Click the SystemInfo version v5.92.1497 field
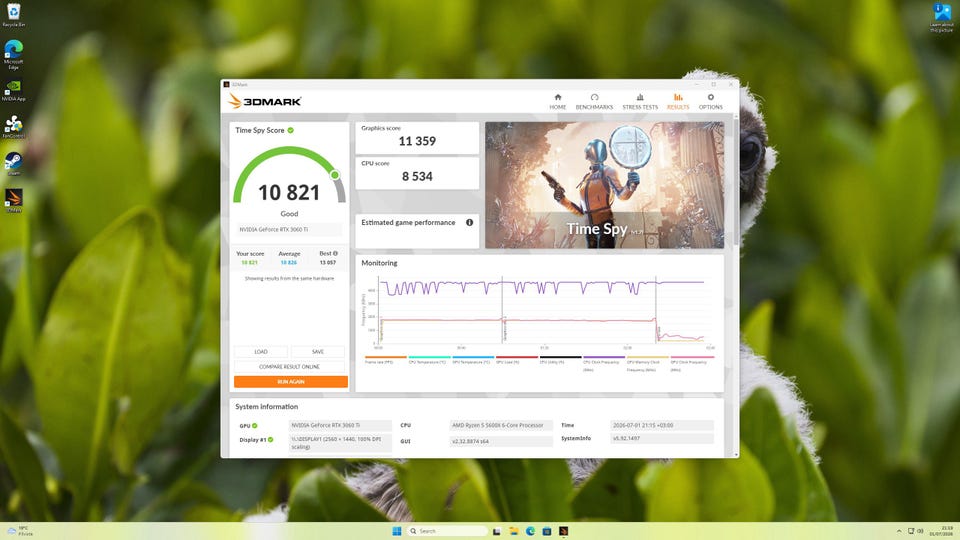Screen dimensions: 960x540 [x=662, y=438]
